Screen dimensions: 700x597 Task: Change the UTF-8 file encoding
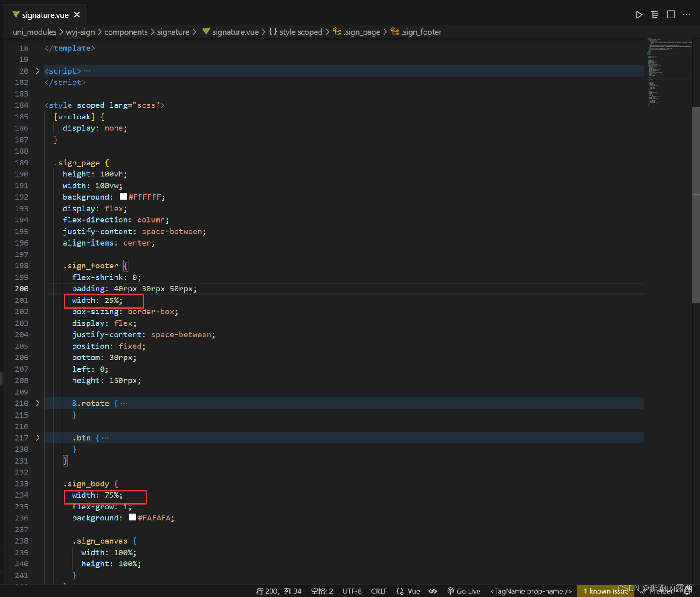pyautogui.click(x=352, y=591)
